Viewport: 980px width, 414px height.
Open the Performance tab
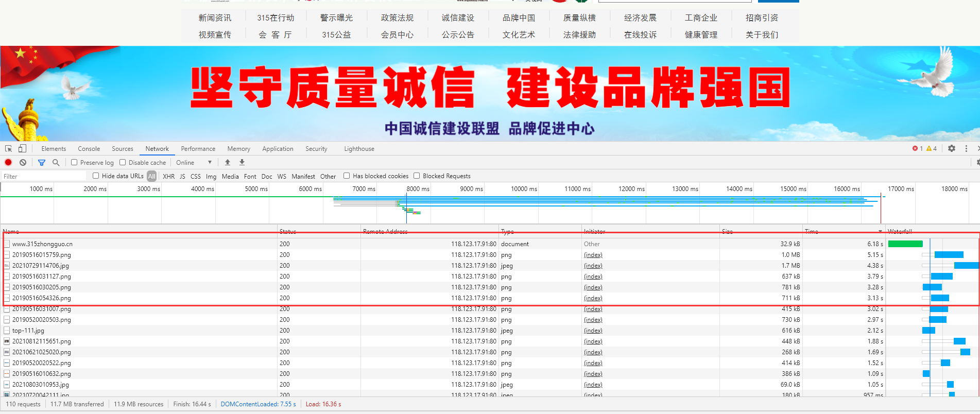click(x=198, y=149)
